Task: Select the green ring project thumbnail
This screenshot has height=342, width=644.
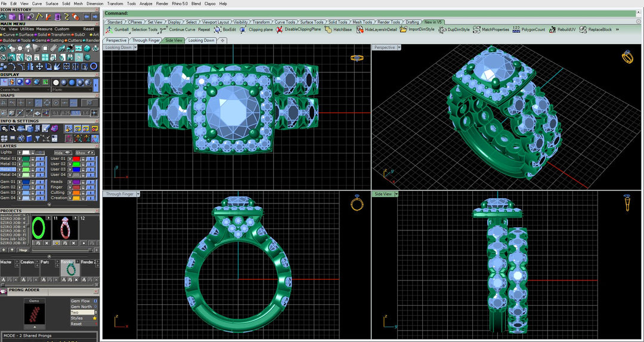Action: pos(39,229)
